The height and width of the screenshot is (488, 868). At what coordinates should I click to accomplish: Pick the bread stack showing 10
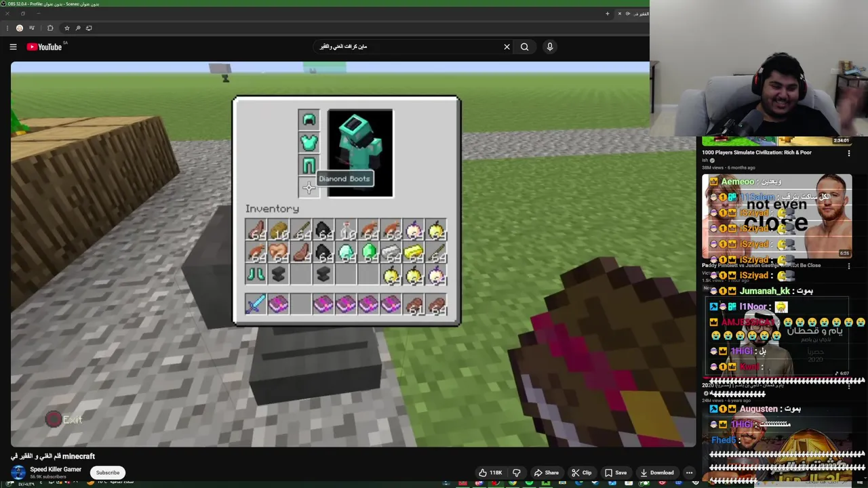[278, 230]
